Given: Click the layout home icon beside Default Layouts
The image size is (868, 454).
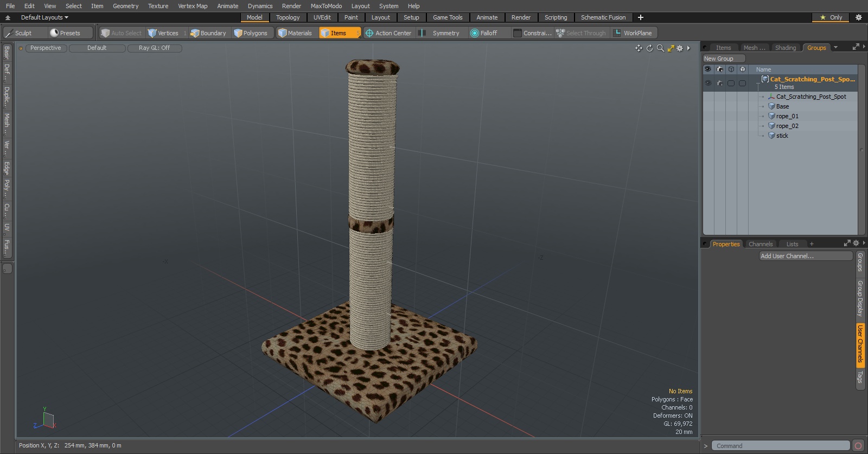Looking at the screenshot, I should [8, 17].
